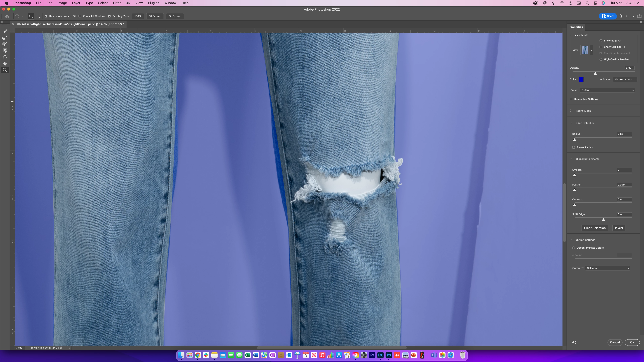The image size is (644, 362).
Task: Open the Output To dropdown
Action: [608, 268]
